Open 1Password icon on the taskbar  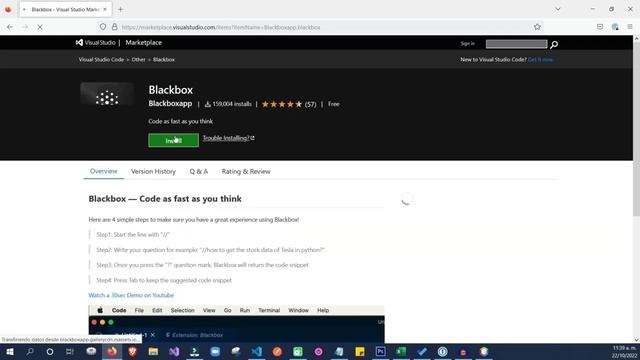tap(442, 351)
